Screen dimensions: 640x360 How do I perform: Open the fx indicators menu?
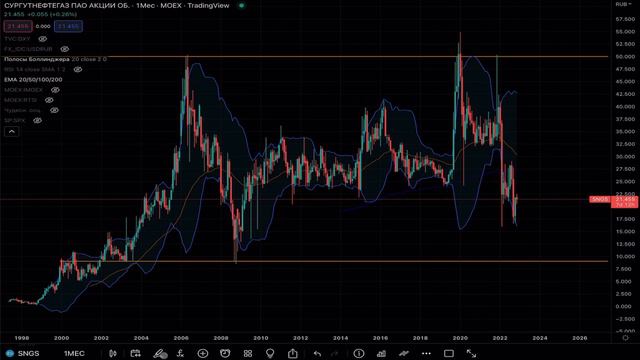[x=180, y=353]
